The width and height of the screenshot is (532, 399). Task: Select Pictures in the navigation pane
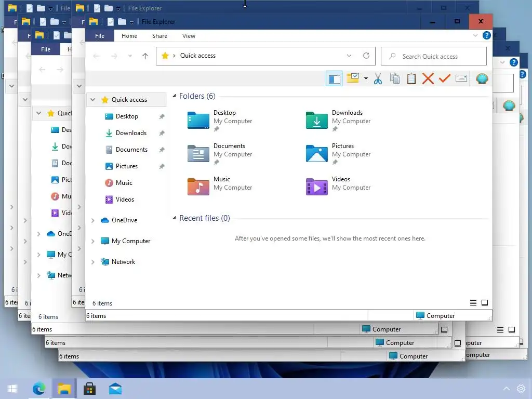(x=127, y=166)
